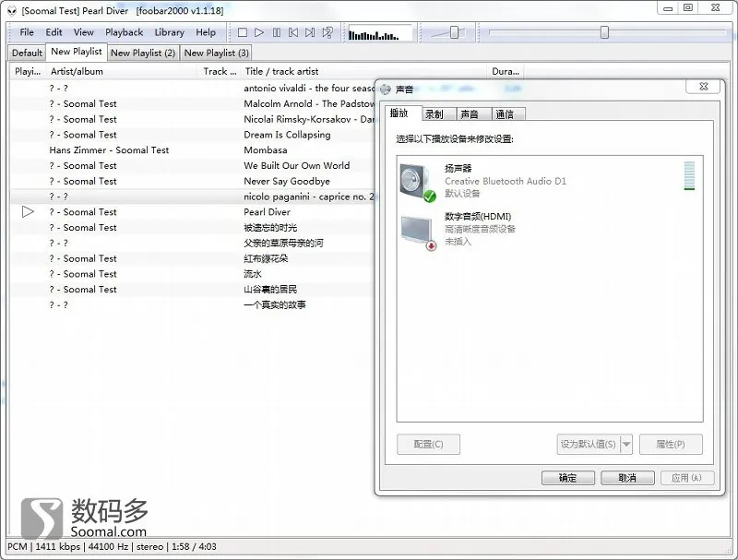Select the 红布绿花朵 track
The height and width of the screenshot is (560, 738).
[192, 258]
